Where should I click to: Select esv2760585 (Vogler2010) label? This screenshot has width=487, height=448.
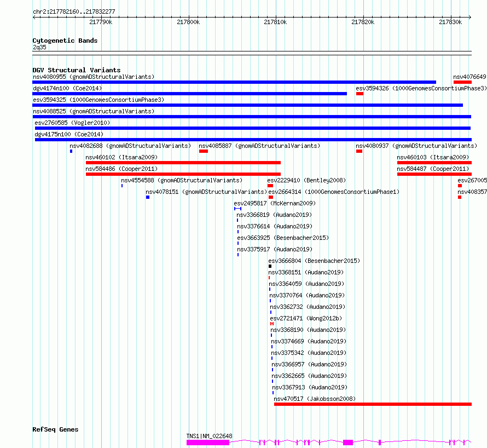point(72,123)
